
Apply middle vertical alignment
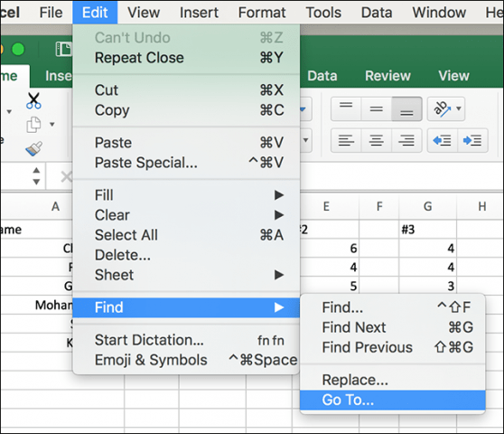click(x=376, y=109)
